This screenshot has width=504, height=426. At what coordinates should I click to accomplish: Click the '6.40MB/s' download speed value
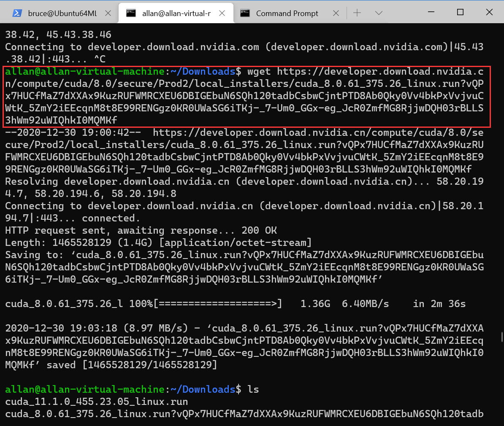[365, 304]
